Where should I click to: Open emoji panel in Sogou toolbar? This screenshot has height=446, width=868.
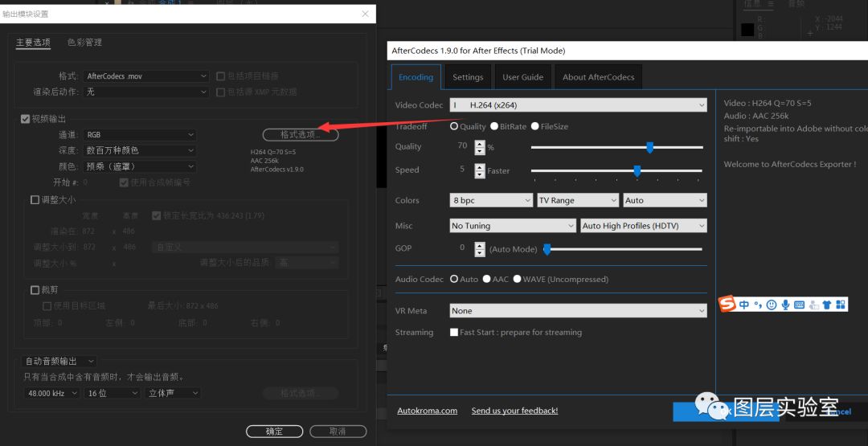[771, 305]
